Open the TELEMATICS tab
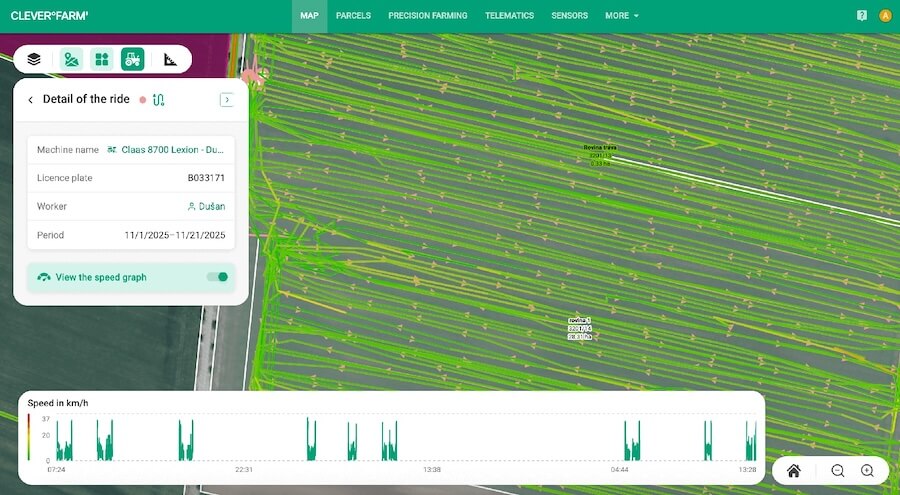This screenshot has height=495, width=900. click(509, 16)
